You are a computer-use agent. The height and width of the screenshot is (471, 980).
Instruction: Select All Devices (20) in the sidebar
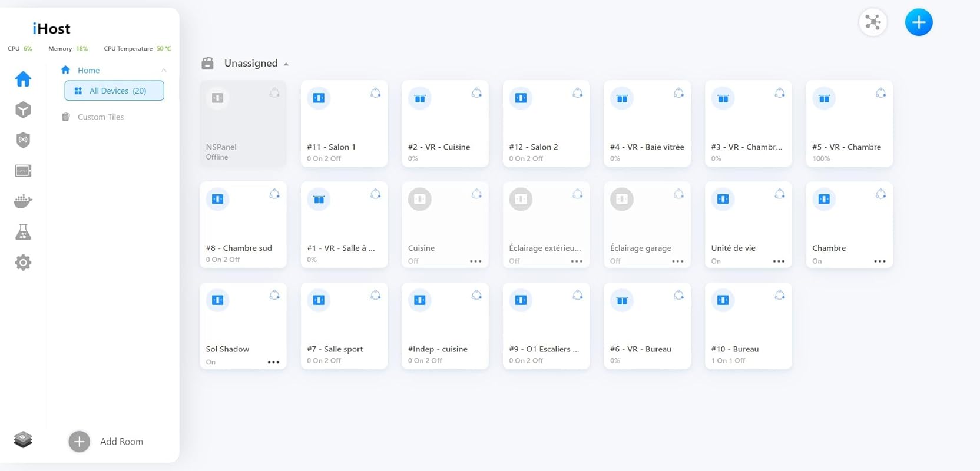[x=114, y=91]
